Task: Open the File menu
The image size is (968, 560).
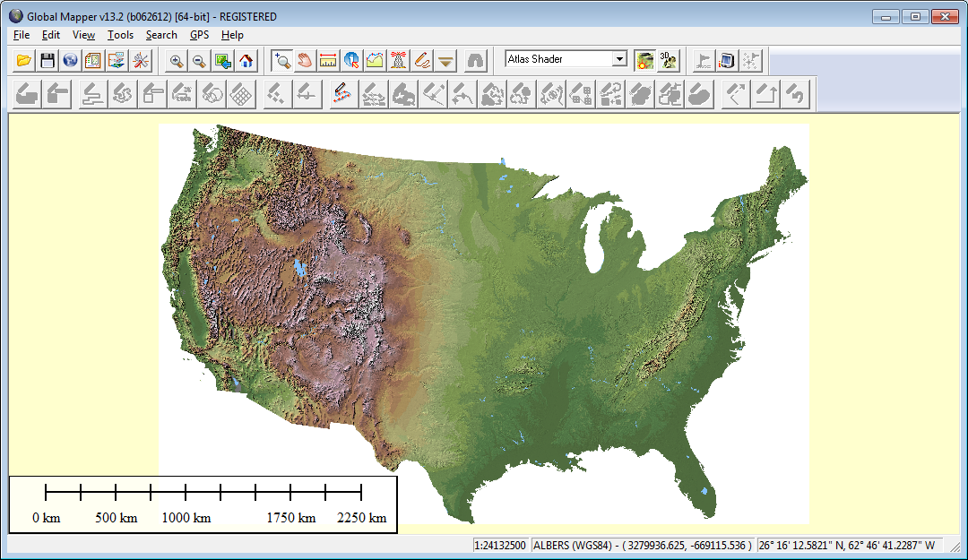Action: [x=21, y=35]
